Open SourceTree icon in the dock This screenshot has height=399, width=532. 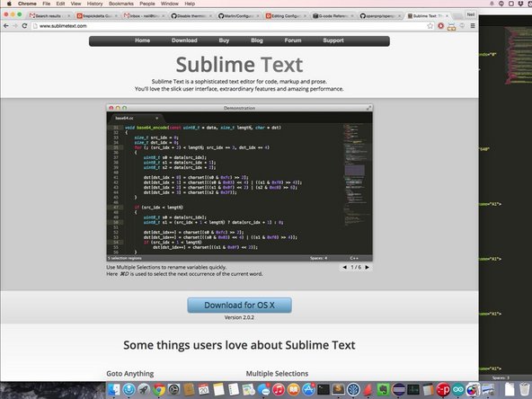[x=353, y=390]
